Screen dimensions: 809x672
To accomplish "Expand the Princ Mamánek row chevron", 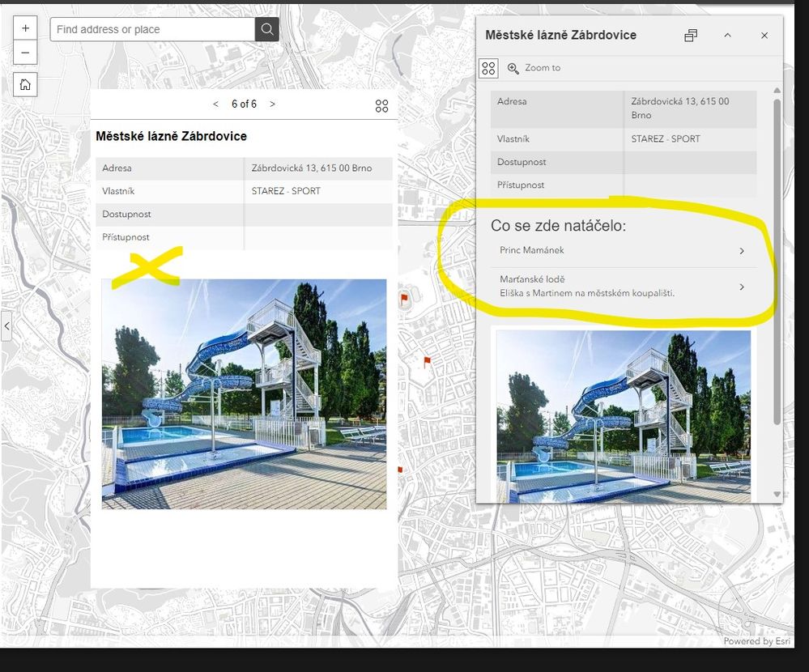I will coord(742,251).
